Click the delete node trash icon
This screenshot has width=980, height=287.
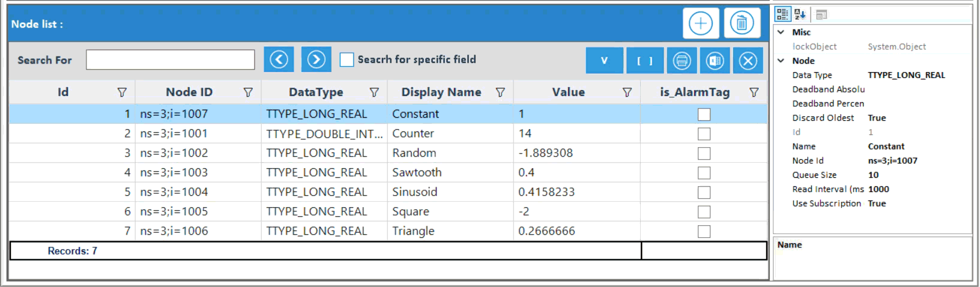pos(742,24)
